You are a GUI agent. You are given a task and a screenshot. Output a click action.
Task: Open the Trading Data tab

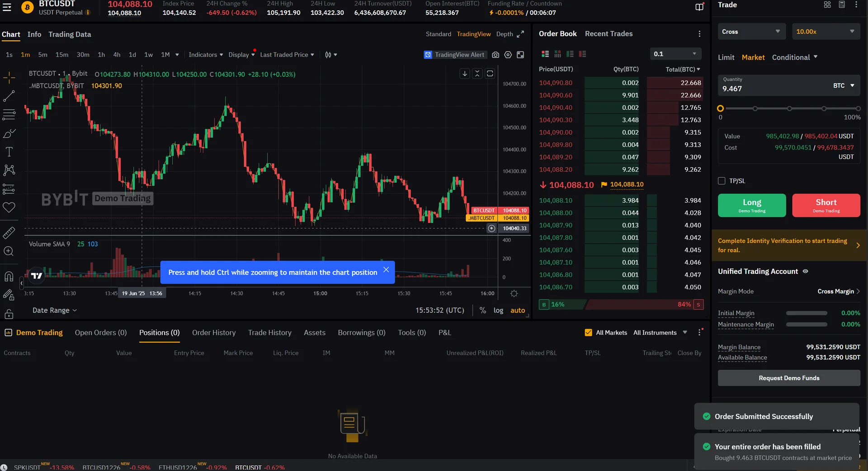70,34
